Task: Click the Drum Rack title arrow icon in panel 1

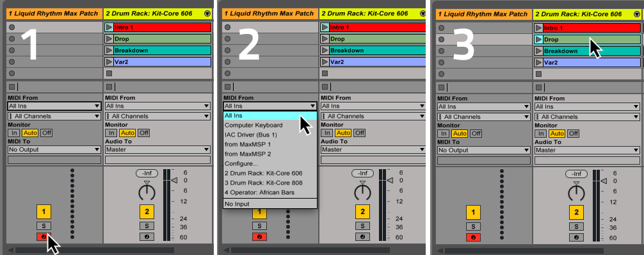Action: (x=207, y=13)
